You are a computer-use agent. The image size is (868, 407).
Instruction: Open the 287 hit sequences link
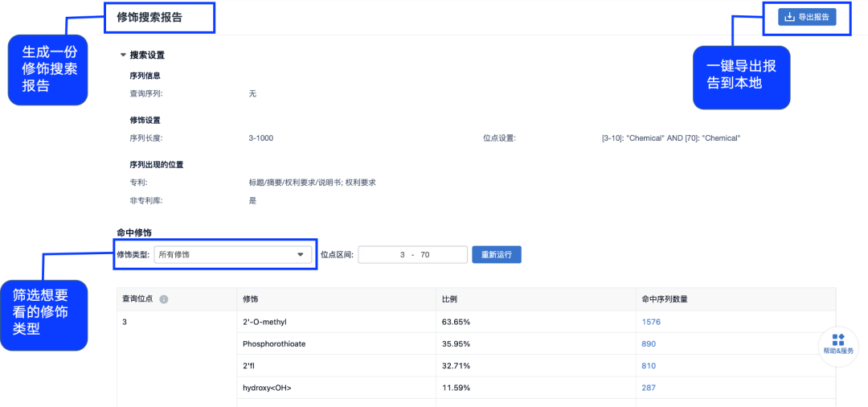(x=649, y=388)
